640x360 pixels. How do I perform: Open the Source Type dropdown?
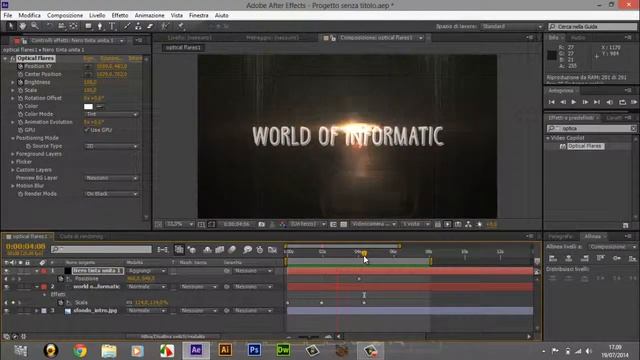coord(111,146)
